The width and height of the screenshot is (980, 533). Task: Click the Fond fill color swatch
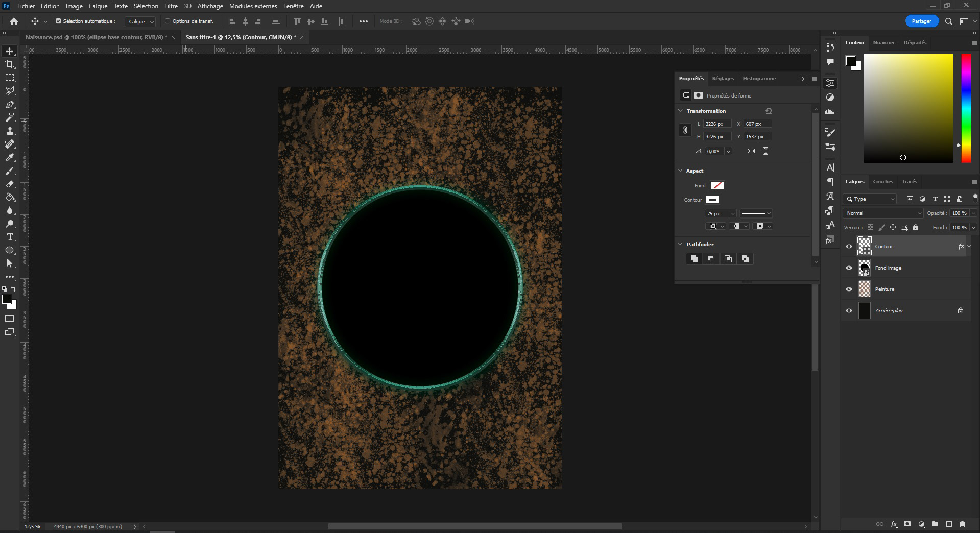tap(718, 185)
